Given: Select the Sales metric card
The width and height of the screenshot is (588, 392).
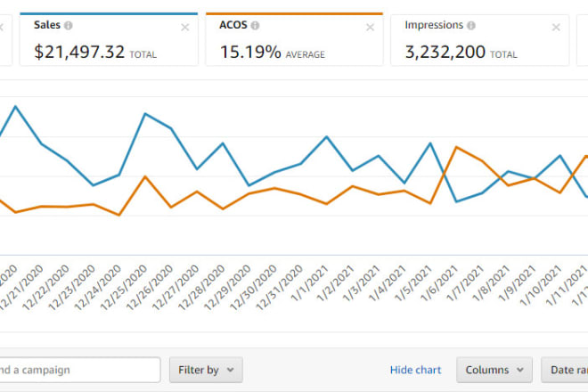Looking at the screenshot, I should tap(109, 40).
